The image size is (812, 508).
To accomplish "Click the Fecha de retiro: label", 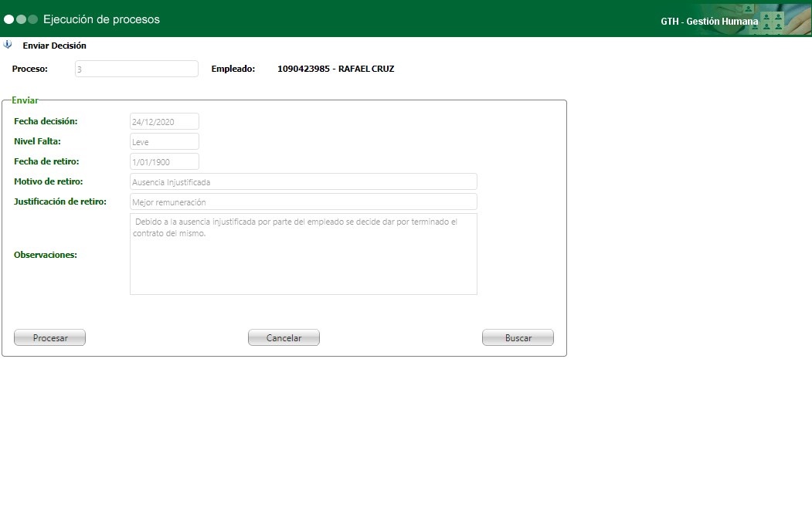I will pos(46,161).
